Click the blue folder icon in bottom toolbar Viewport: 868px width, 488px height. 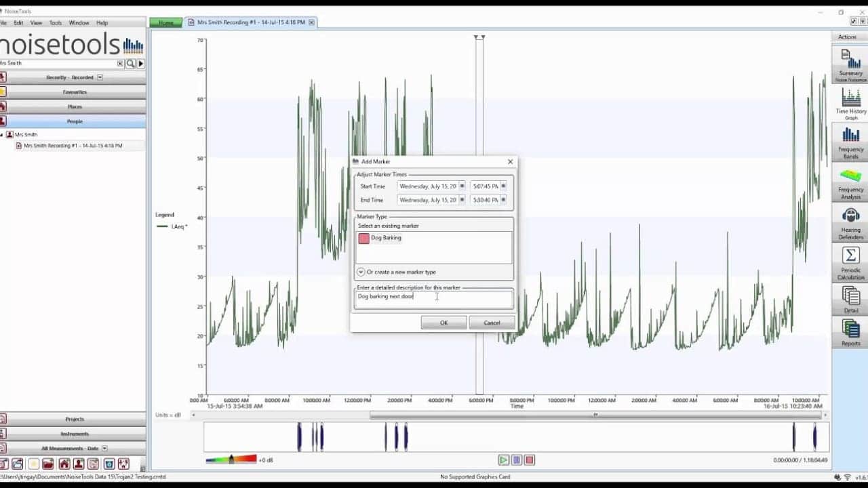click(x=18, y=464)
